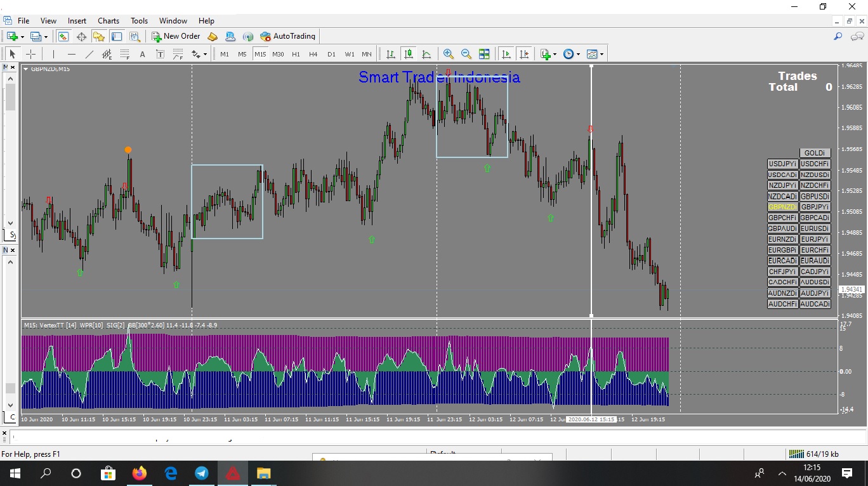
Task: Expand the new chart dropdown arrow
Action: [x=22, y=37]
